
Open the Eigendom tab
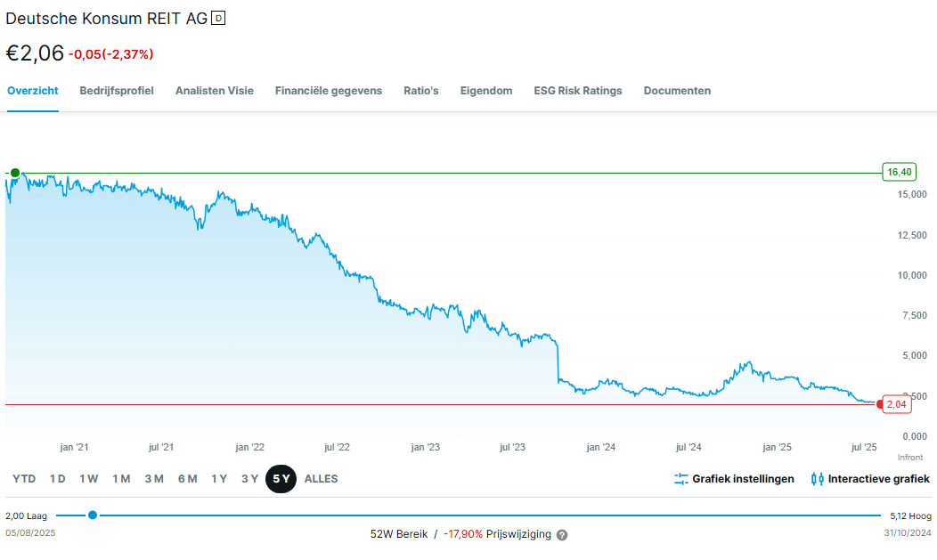(486, 91)
